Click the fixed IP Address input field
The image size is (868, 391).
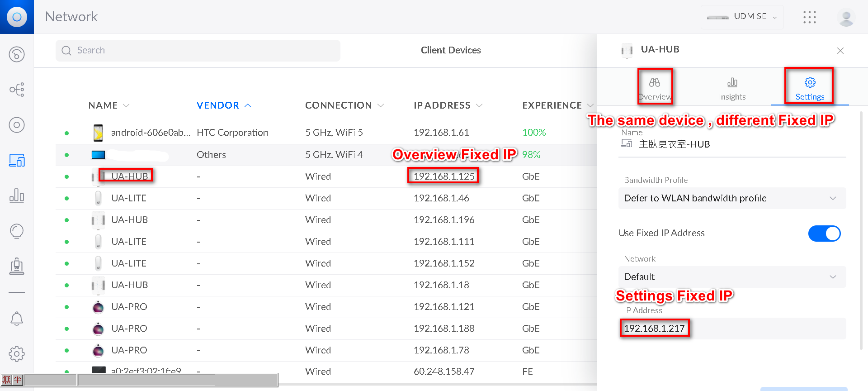click(x=731, y=329)
